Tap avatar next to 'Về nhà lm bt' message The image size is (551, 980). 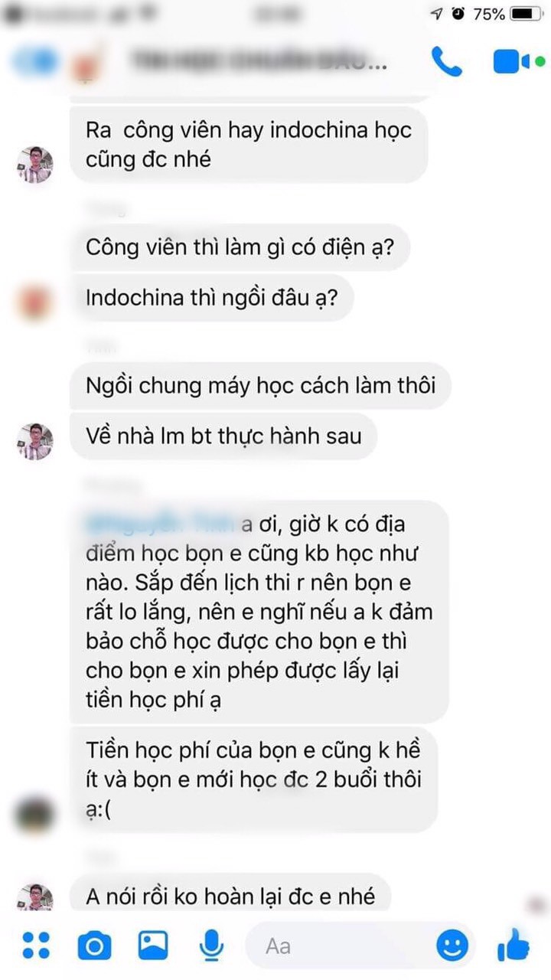tap(35, 441)
